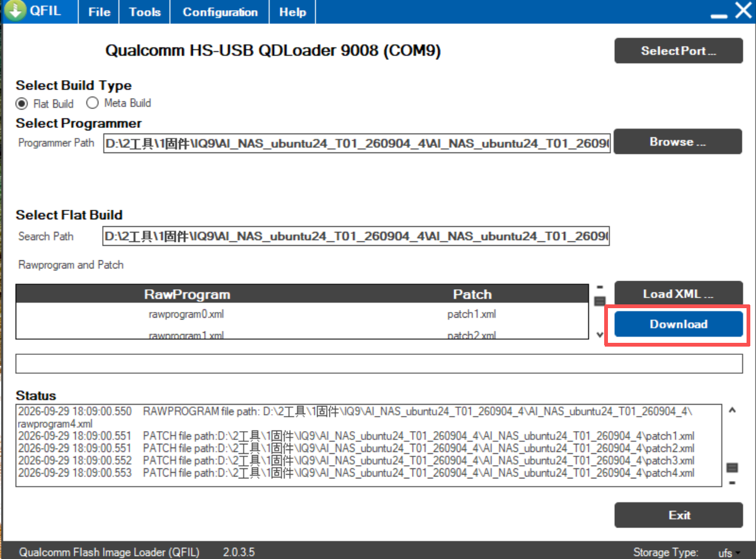The height and width of the screenshot is (559, 756).
Task: Click into the Search Path field
Action: 355,236
